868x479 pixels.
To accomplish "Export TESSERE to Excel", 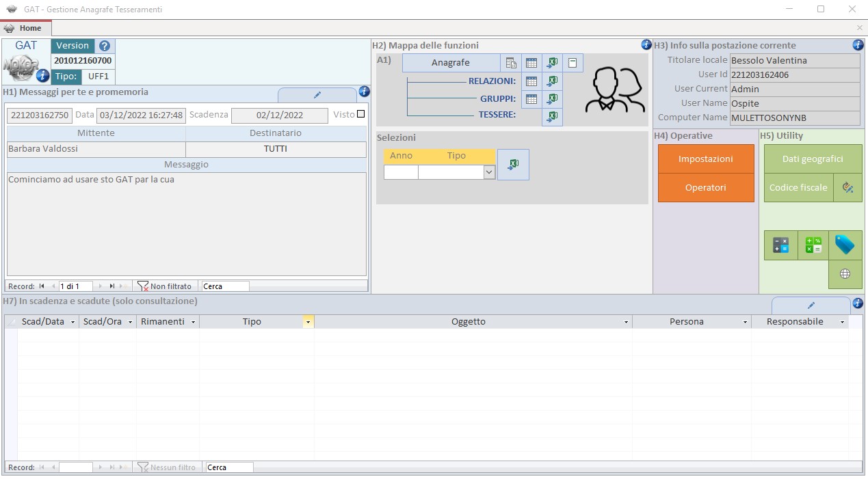I will point(552,117).
